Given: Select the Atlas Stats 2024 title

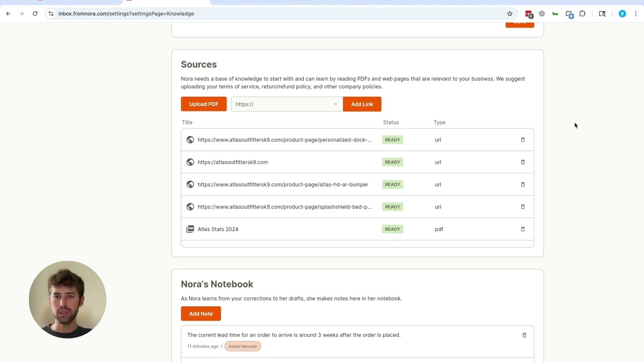Looking at the screenshot, I should click(218, 229).
